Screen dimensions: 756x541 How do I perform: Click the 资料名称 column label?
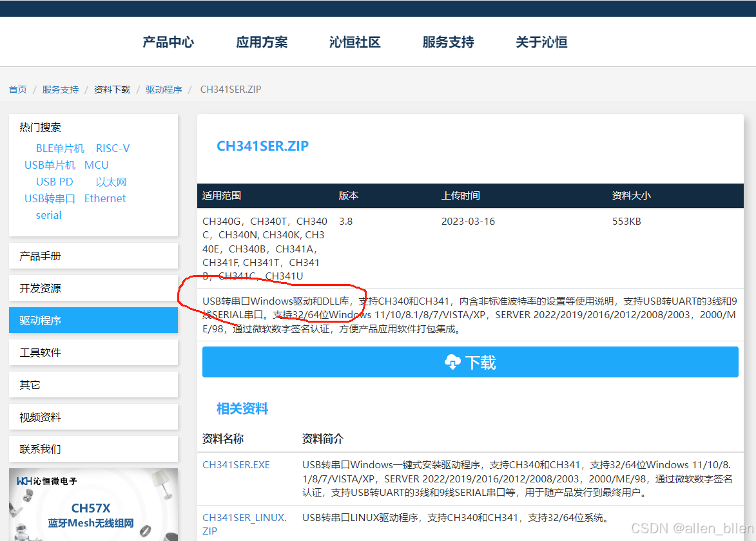[x=223, y=439]
